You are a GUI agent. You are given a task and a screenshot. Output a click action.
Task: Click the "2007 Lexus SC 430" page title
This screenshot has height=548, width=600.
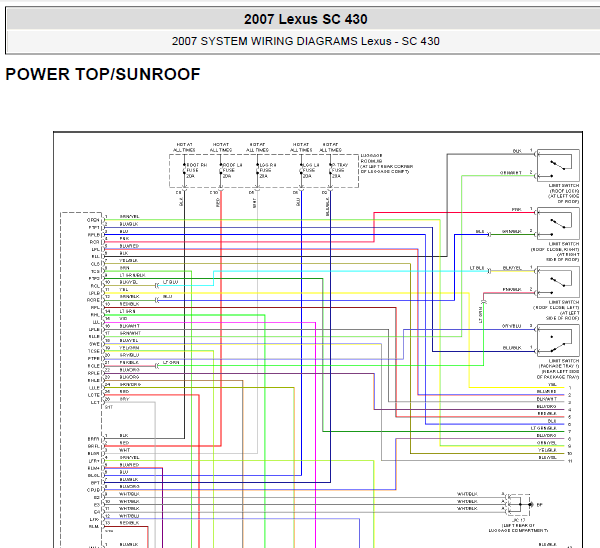tap(305, 19)
